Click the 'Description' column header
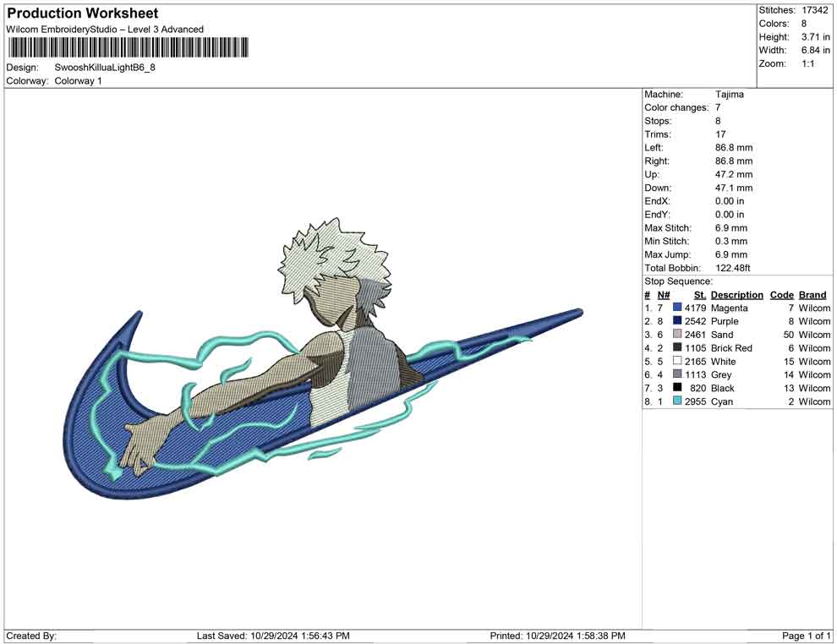This screenshot has width=837, height=644. click(x=737, y=294)
